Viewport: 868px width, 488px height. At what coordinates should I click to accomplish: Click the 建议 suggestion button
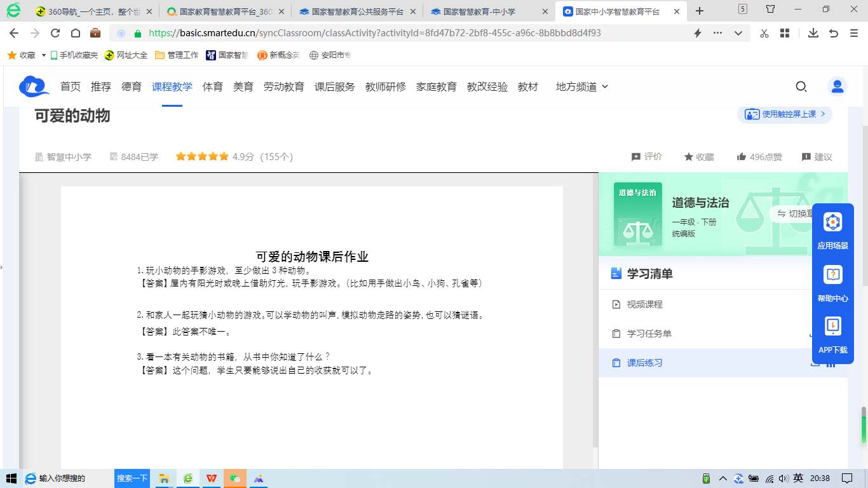click(817, 157)
